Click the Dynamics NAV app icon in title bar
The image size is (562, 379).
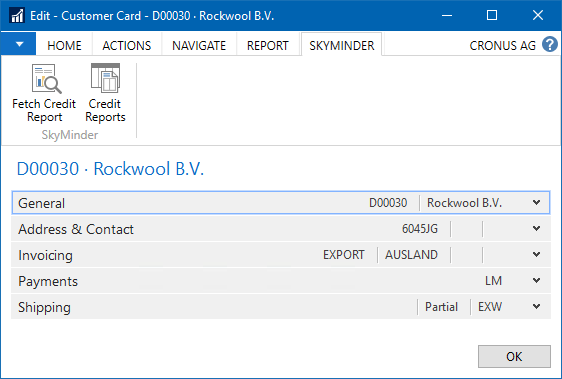(x=16, y=16)
